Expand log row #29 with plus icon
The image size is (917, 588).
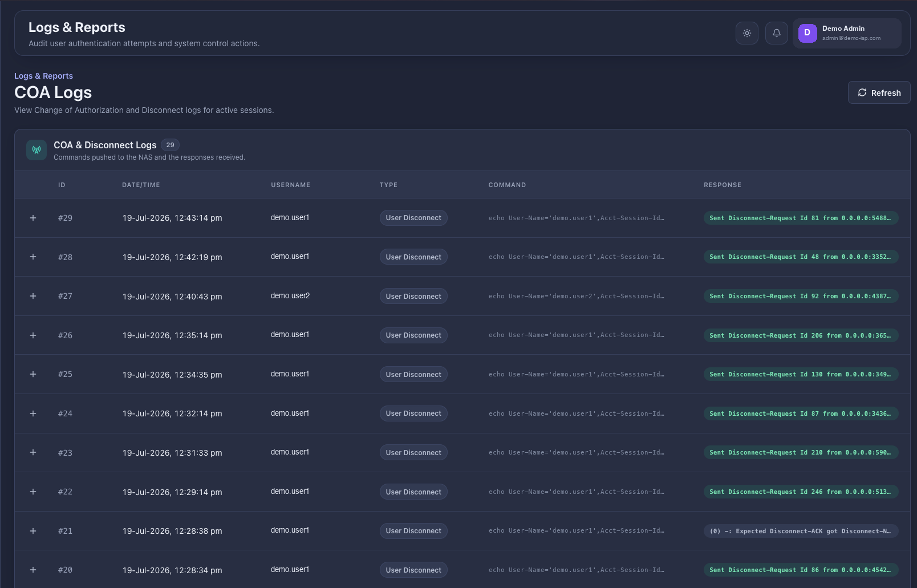pos(33,218)
